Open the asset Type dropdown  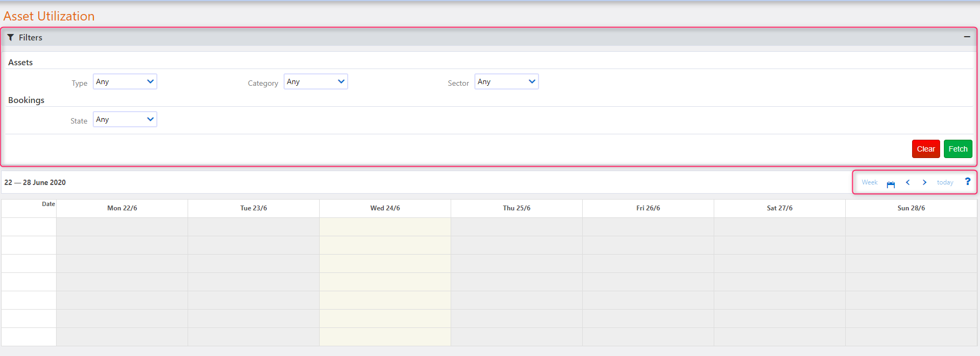point(125,81)
